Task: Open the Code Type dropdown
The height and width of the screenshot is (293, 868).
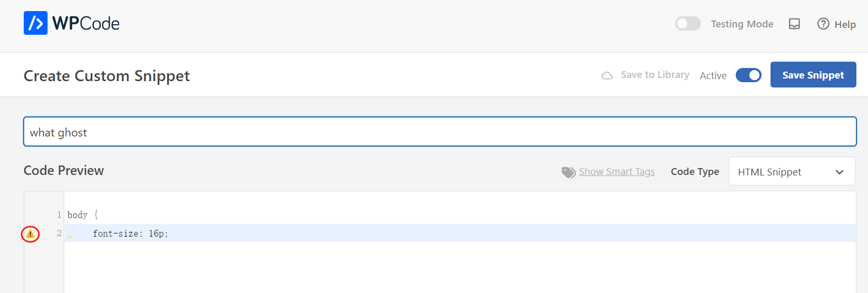Action: [x=791, y=171]
